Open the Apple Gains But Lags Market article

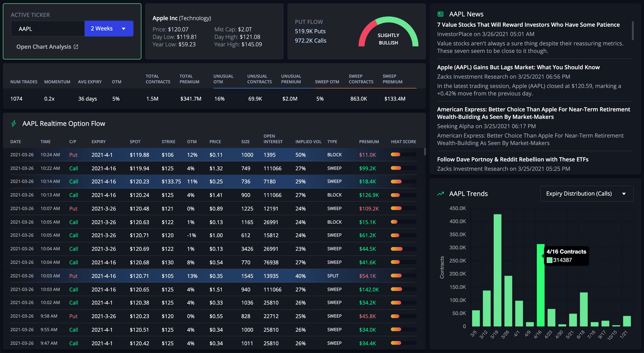(x=518, y=67)
